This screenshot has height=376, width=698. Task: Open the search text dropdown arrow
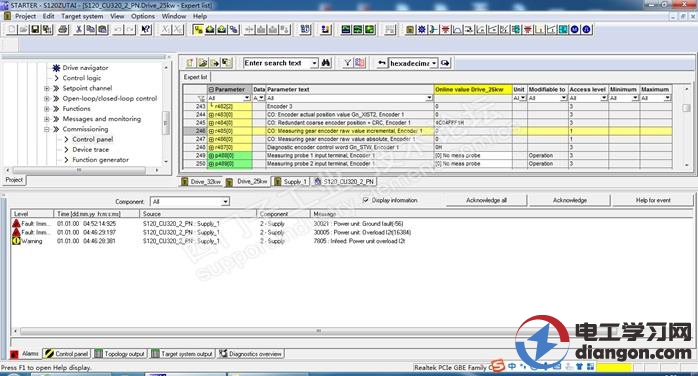pyautogui.click(x=314, y=63)
